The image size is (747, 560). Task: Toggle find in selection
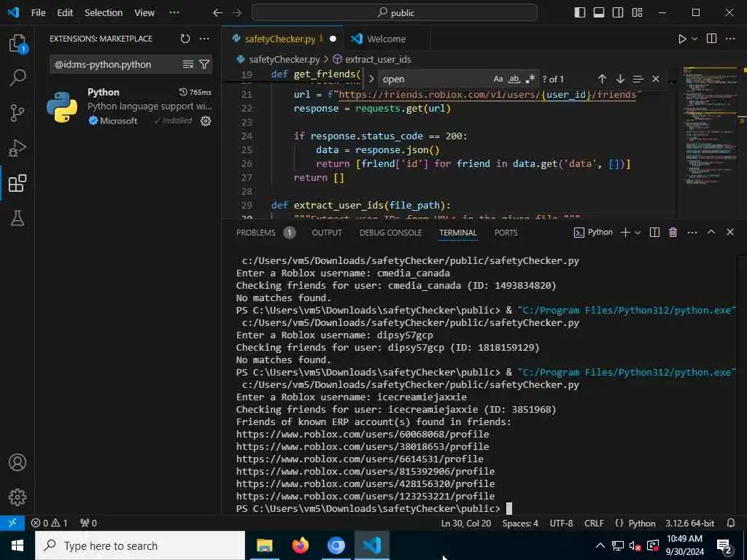tap(638, 79)
